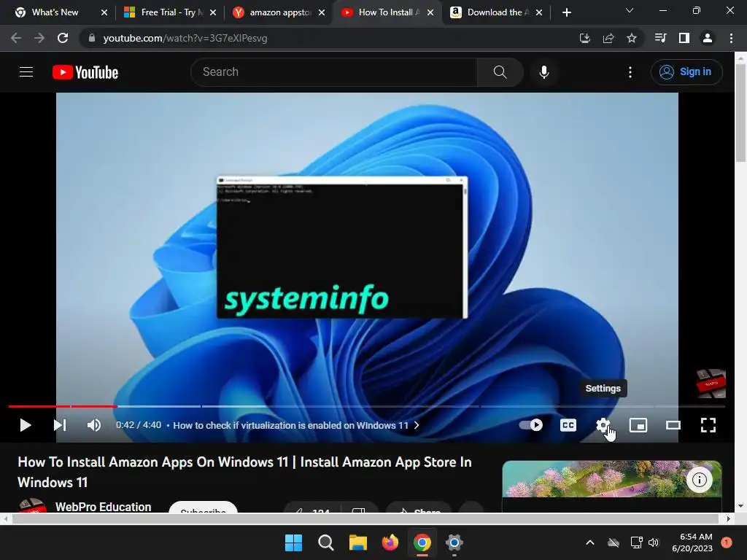Click the address bar URL
This screenshot has width=747, height=560.
185,38
